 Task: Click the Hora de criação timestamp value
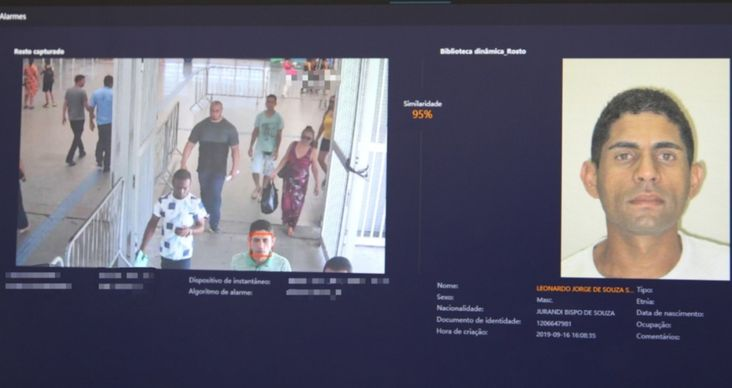tap(566, 335)
